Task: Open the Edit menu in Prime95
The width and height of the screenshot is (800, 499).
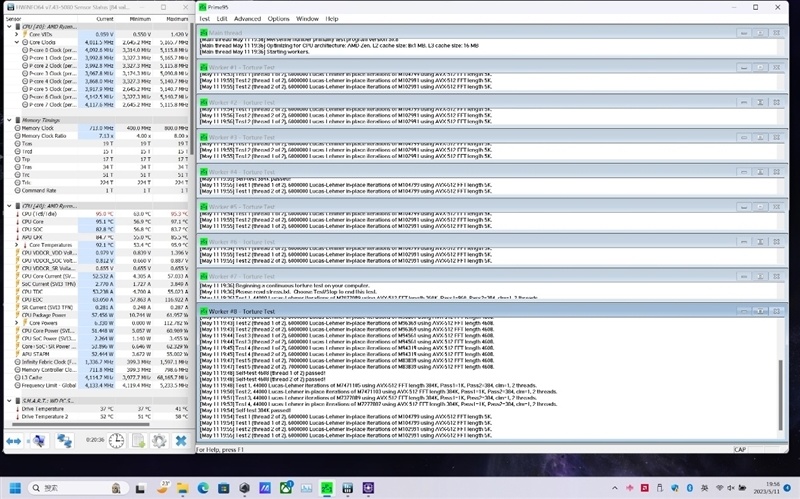Action: [222, 19]
